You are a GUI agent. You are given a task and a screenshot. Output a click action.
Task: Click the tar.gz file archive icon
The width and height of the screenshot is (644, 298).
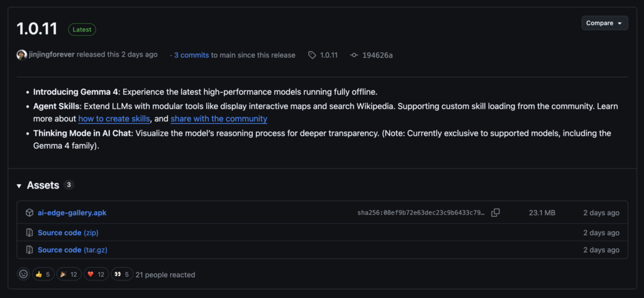tap(30, 250)
